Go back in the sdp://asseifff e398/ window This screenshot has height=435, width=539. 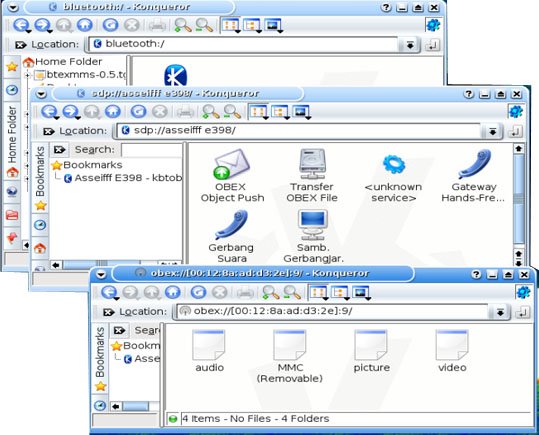coord(50,112)
